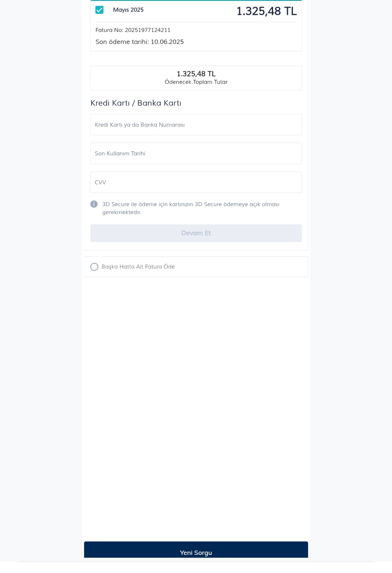Click the Ödenecek Toplam Tutar label

coord(196,82)
